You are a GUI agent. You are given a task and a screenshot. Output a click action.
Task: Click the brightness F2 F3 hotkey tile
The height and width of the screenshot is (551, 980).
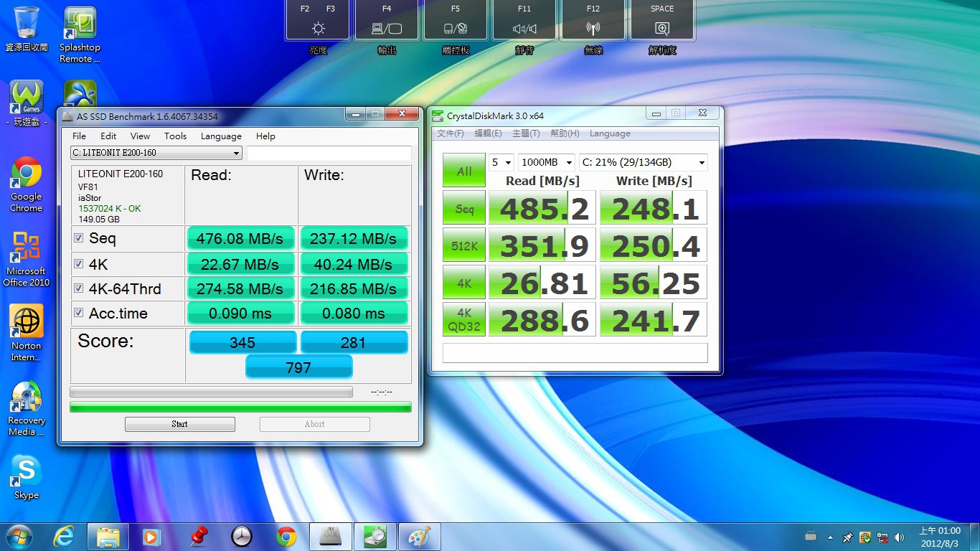click(318, 20)
